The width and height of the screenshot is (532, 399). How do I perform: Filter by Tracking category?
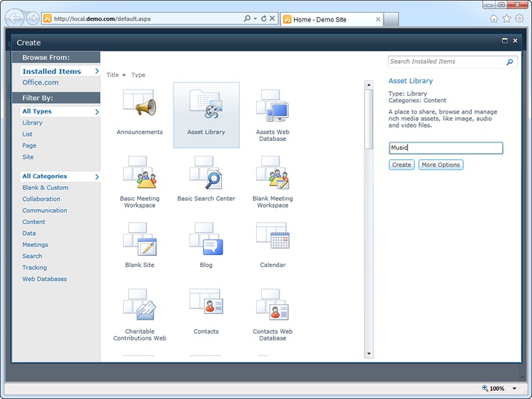pyautogui.click(x=35, y=268)
